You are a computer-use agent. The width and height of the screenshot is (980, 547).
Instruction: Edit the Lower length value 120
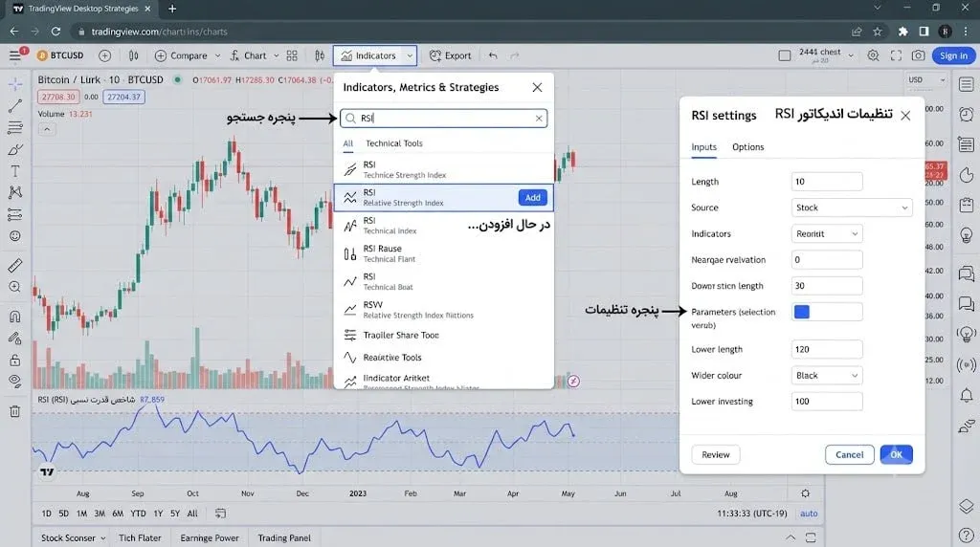(826, 349)
